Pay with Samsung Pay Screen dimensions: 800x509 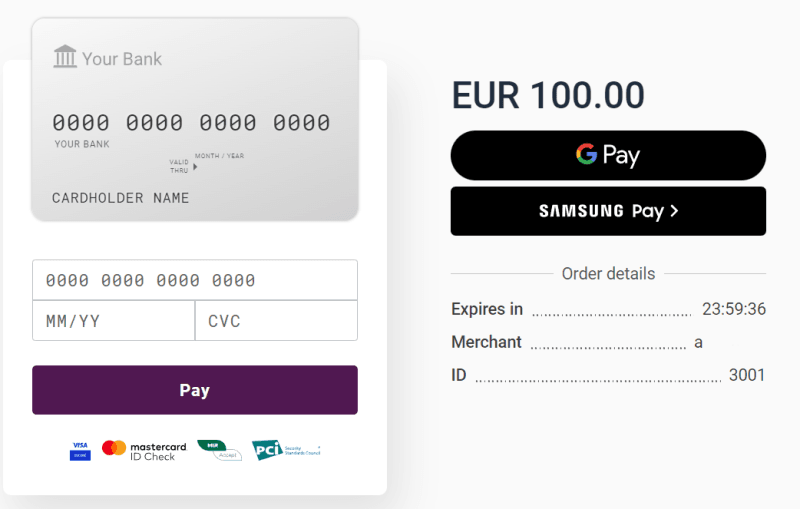608,211
